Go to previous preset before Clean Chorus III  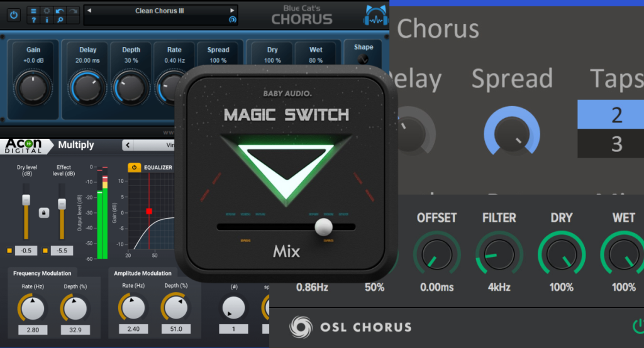tap(89, 11)
